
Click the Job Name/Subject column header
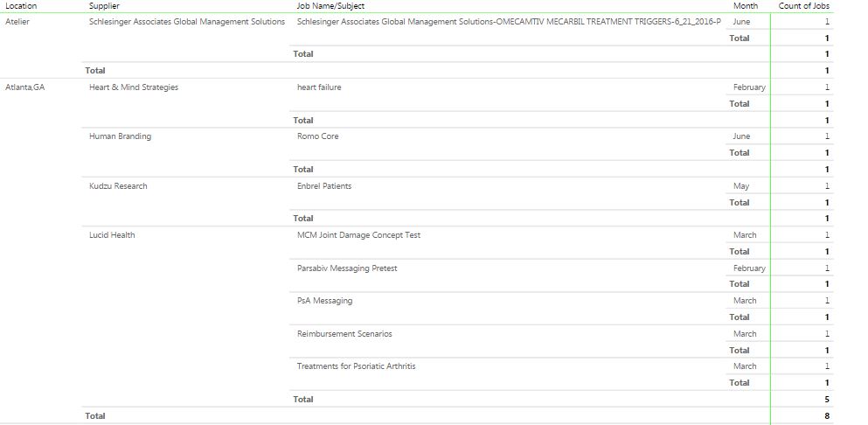pos(330,6)
